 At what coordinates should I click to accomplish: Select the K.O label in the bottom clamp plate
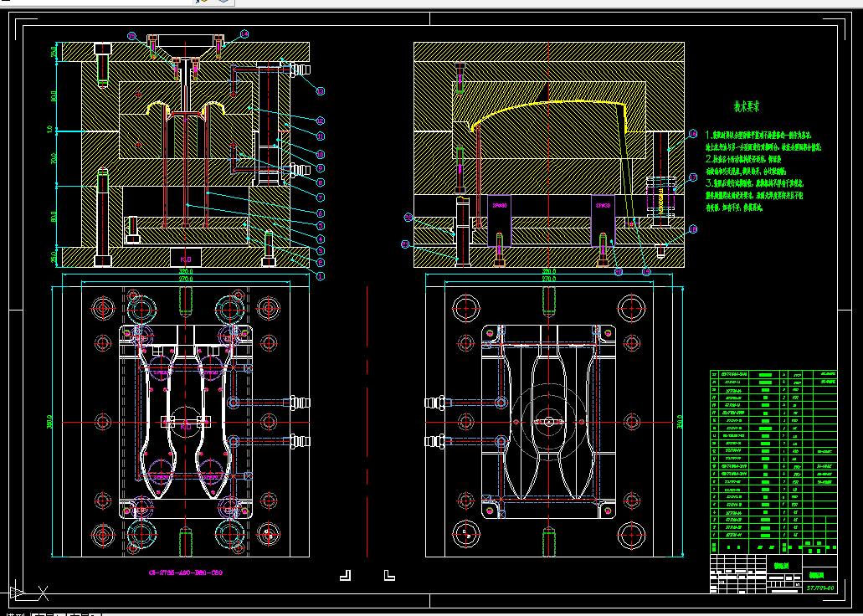click(186, 259)
